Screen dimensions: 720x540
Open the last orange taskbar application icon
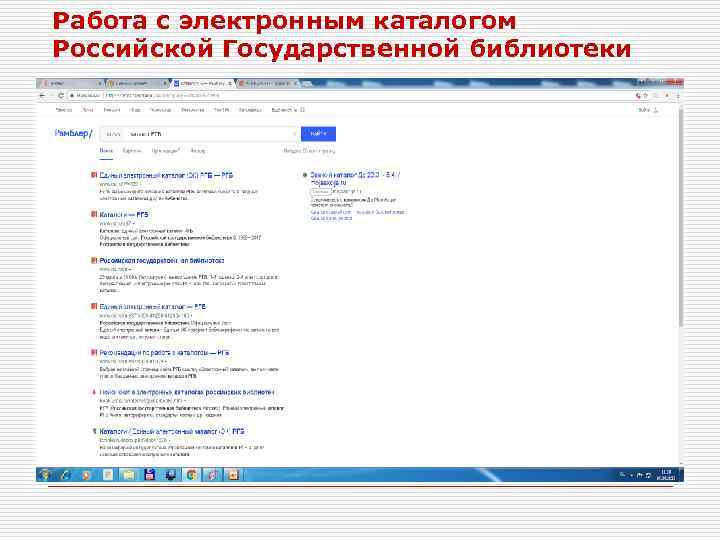click(x=233, y=474)
